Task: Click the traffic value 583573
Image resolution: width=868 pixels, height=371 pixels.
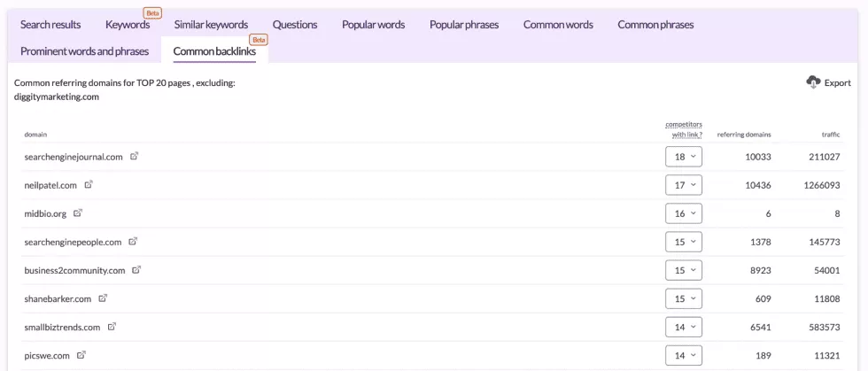Action: point(825,327)
